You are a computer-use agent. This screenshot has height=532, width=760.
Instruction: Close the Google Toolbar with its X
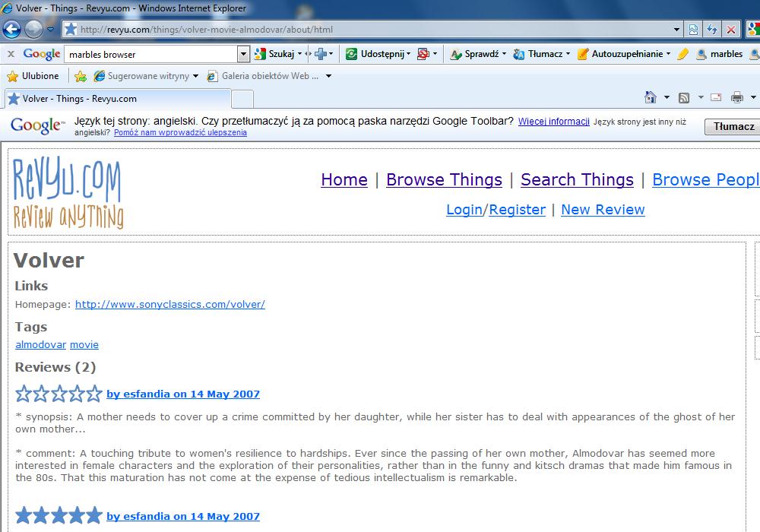[x=11, y=54]
